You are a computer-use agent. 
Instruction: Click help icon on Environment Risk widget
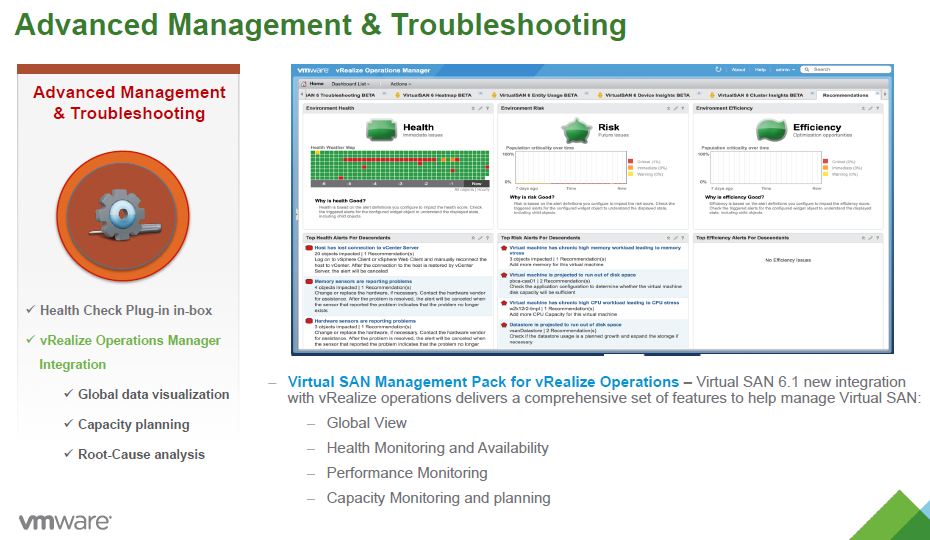point(684,107)
